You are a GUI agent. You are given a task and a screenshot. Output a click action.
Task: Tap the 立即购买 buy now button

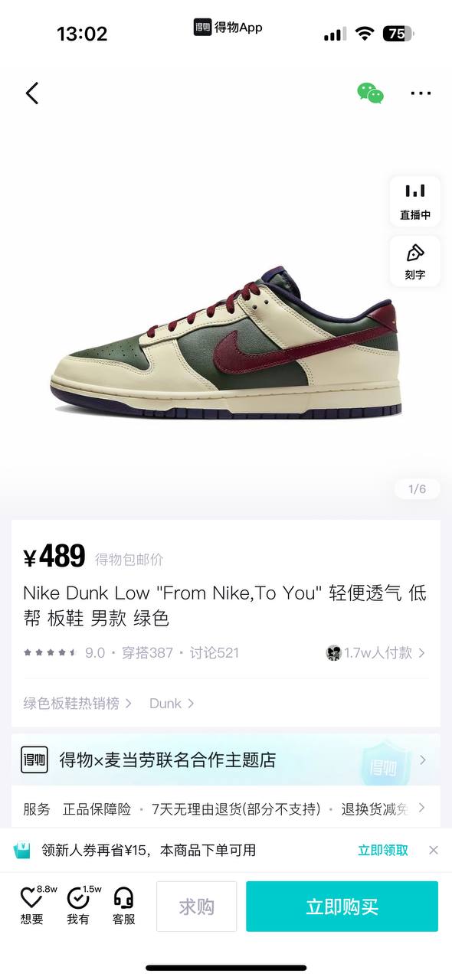(x=342, y=906)
